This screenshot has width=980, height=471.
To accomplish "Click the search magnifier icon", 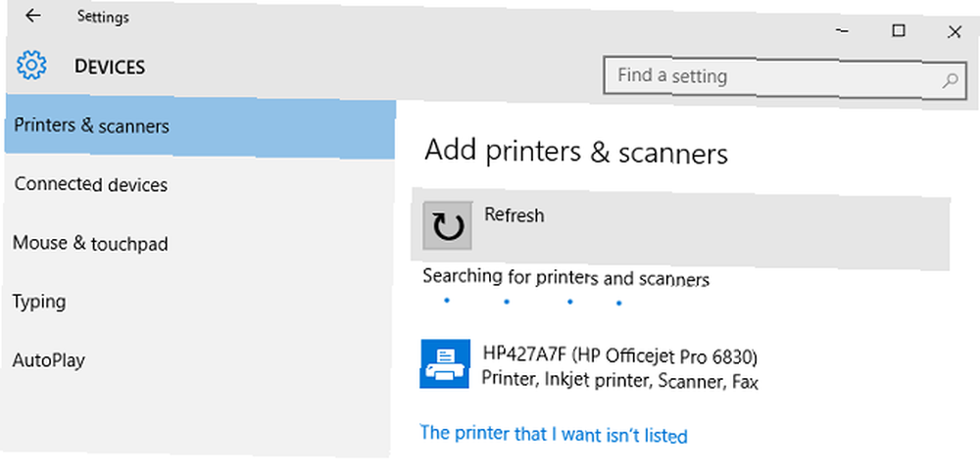I will (x=950, y=79).
